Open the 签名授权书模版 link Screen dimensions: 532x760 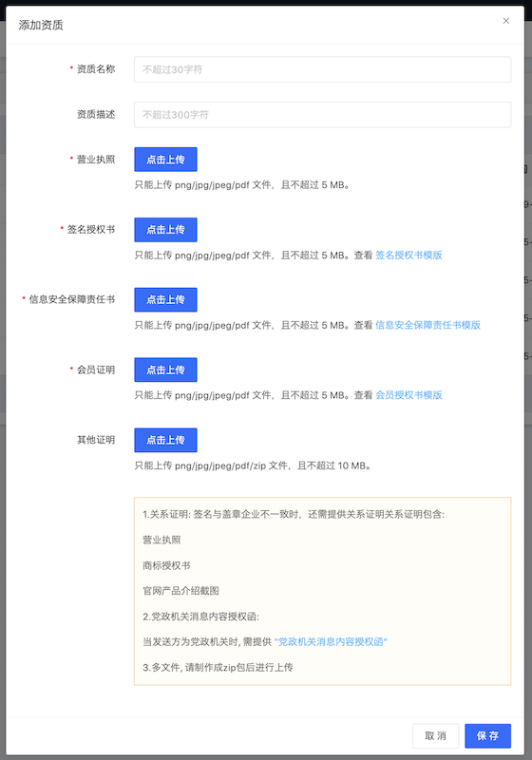point(408,255)
